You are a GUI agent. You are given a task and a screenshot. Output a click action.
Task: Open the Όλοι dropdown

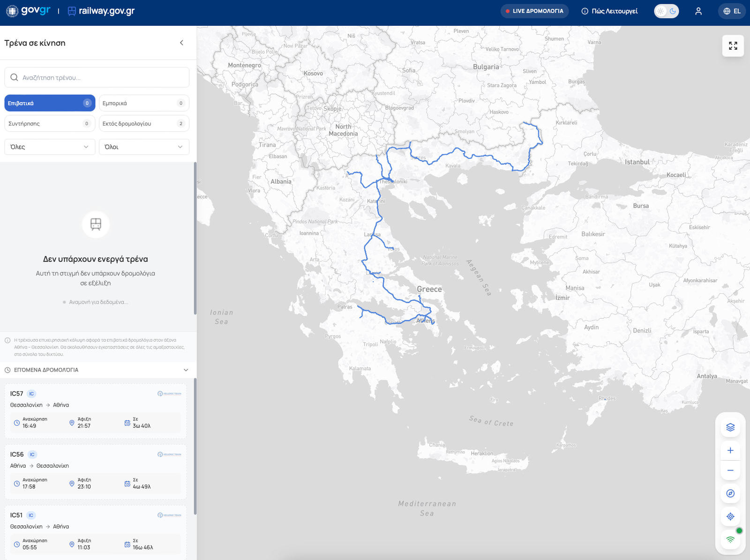click(144, 147)
